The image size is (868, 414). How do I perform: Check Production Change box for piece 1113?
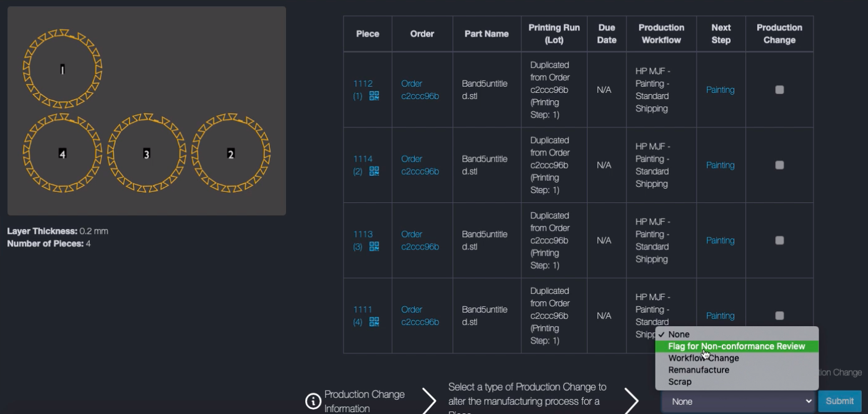click(x=779, y=240)
